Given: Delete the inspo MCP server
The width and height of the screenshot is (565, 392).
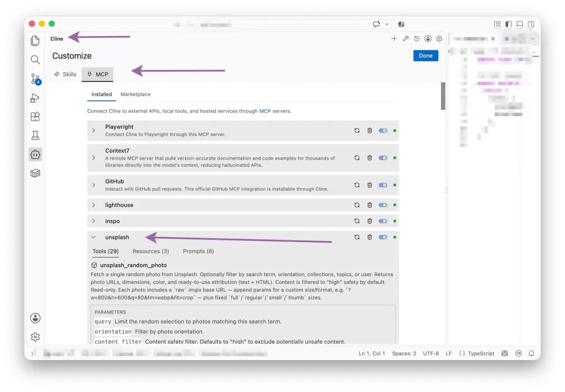Looking at the screenshot, I should (x=370, y=221).
